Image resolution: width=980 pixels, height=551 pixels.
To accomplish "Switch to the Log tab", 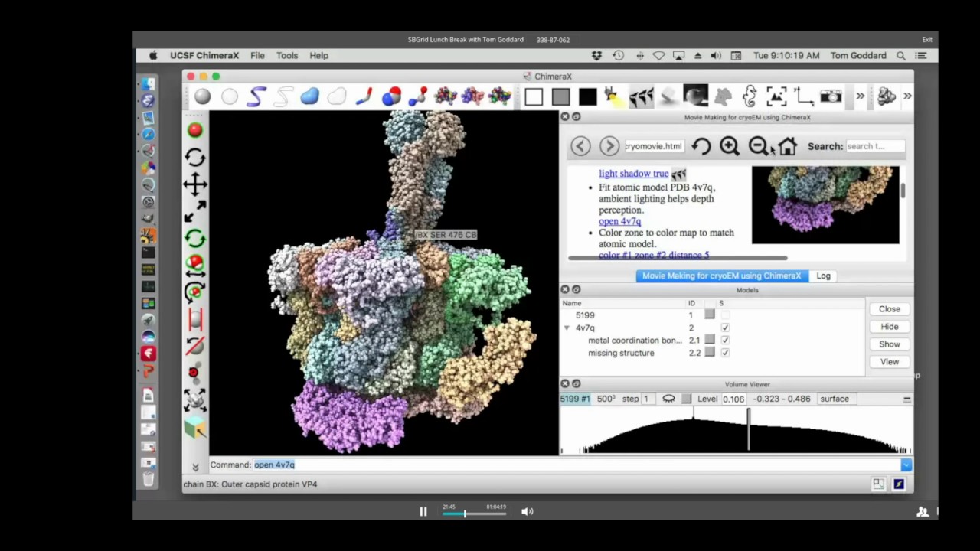I will [x=823, y=276].
